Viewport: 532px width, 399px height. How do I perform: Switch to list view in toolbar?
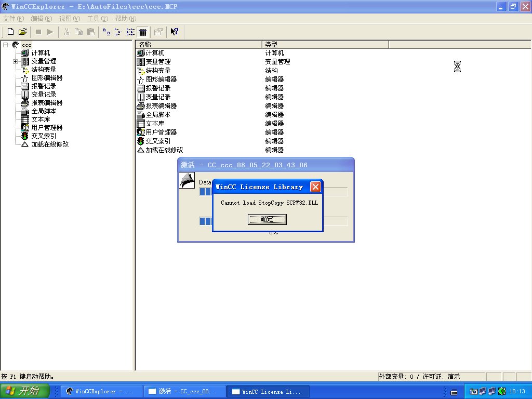pyautogui.click(x=130, y=32)
